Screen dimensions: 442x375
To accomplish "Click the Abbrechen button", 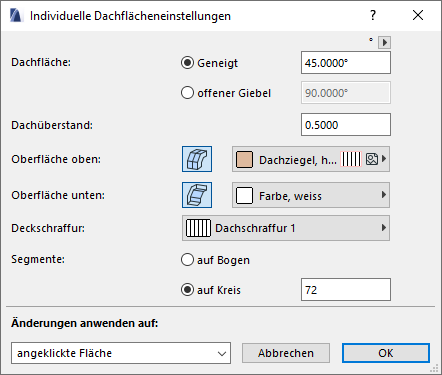I will pyautogui.click(x=286, y=353).
